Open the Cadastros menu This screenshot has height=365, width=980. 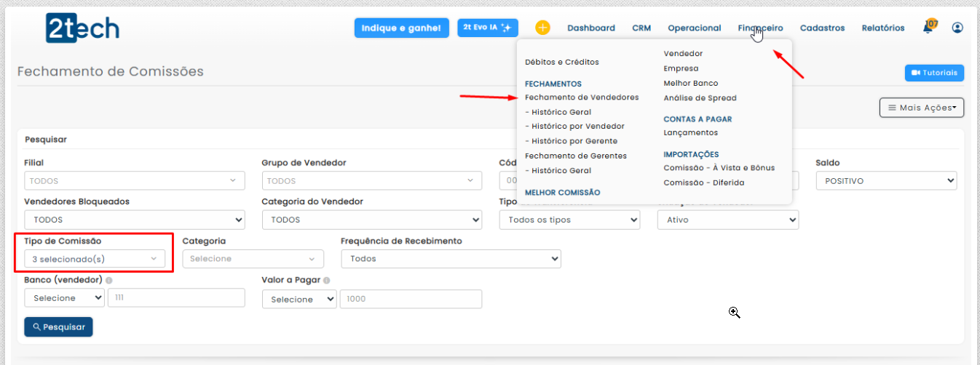pyautogui.click(x=822, y=28)
